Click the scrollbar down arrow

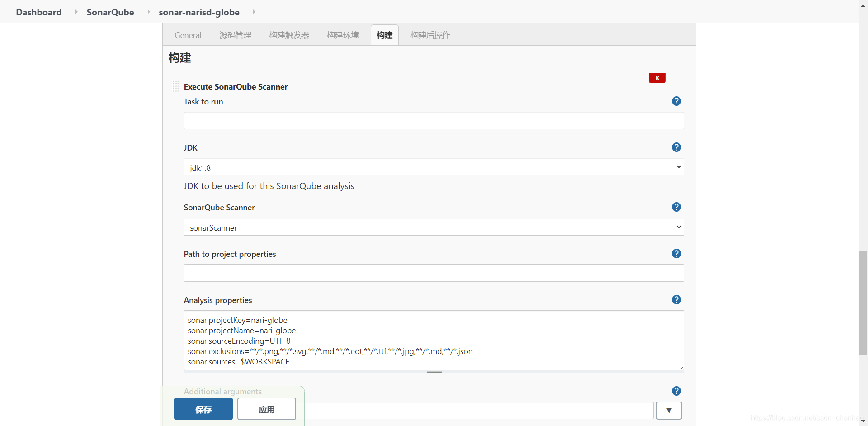click(x=863, y=421)
